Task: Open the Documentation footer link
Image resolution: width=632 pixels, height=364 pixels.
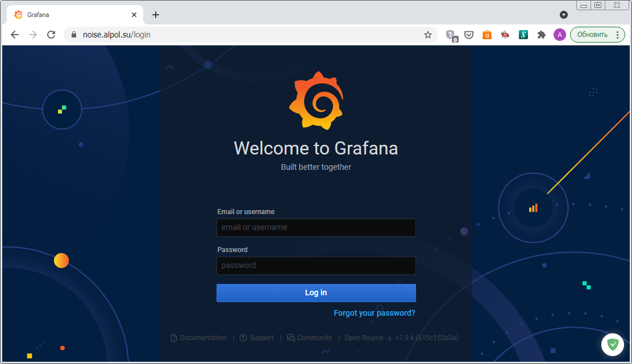Action: tap(203, 338)
